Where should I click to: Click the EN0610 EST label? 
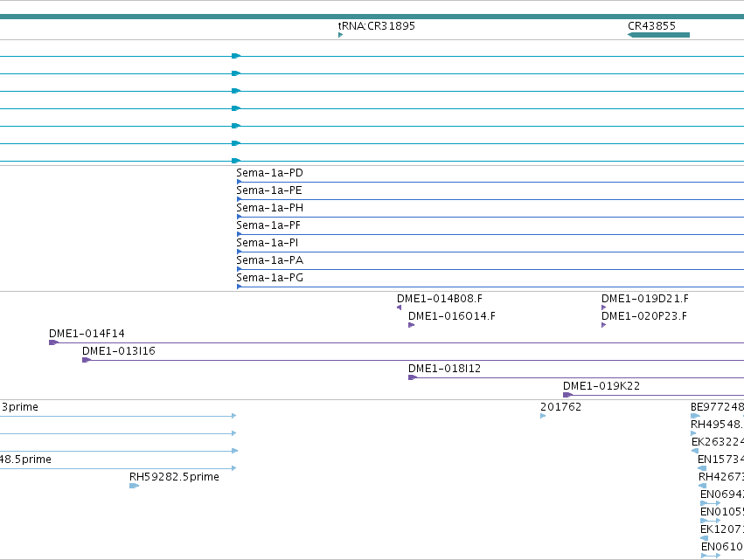tap(723, 547)
